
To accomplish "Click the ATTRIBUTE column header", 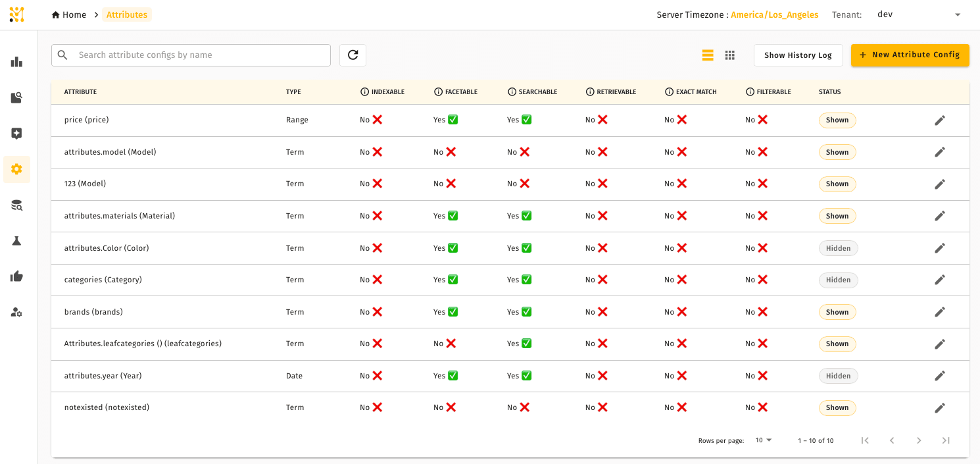I will (80, 92).
